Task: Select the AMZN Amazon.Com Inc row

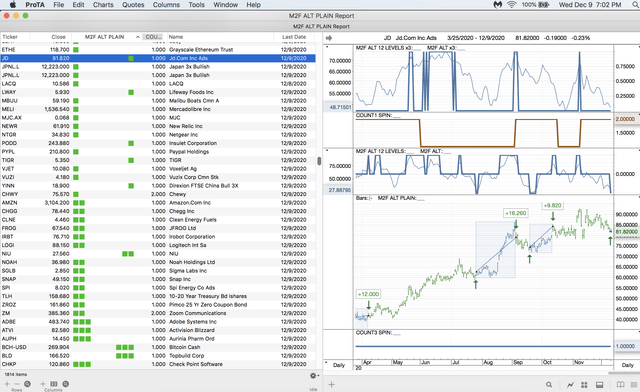Action: pyautogui.click(x=158, y=203)
